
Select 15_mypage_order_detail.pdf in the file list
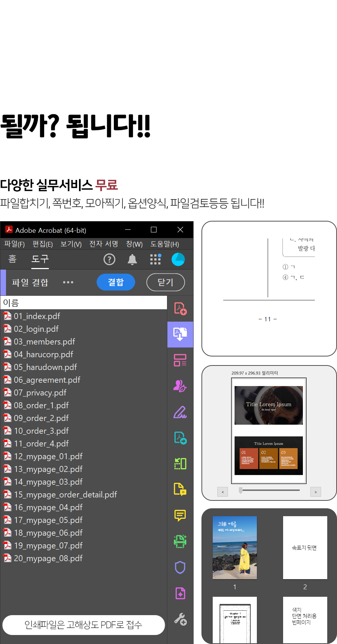[65, 494]
